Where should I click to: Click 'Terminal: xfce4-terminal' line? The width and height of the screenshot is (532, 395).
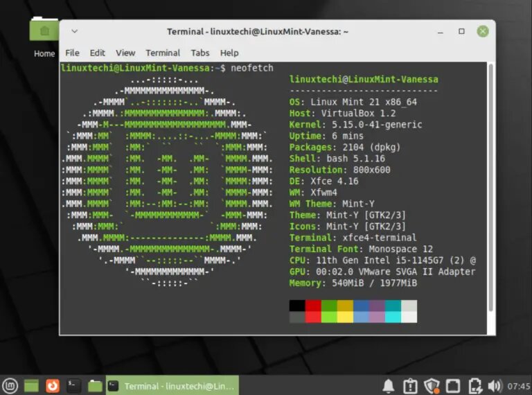click(353, 238)
